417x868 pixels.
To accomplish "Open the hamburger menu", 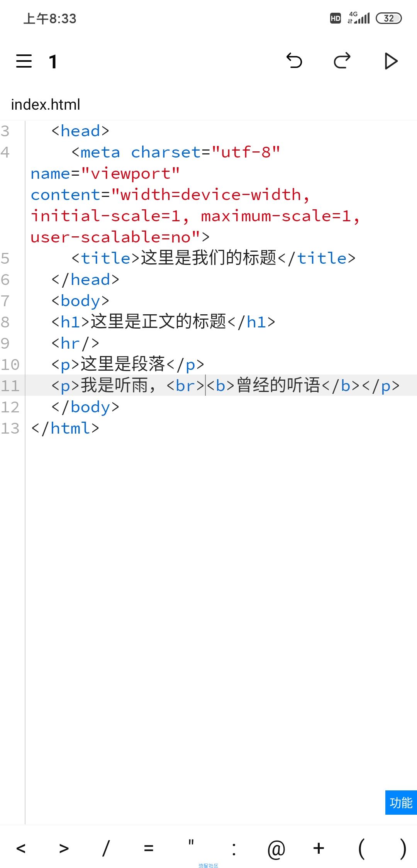I will tap(24, 61).
